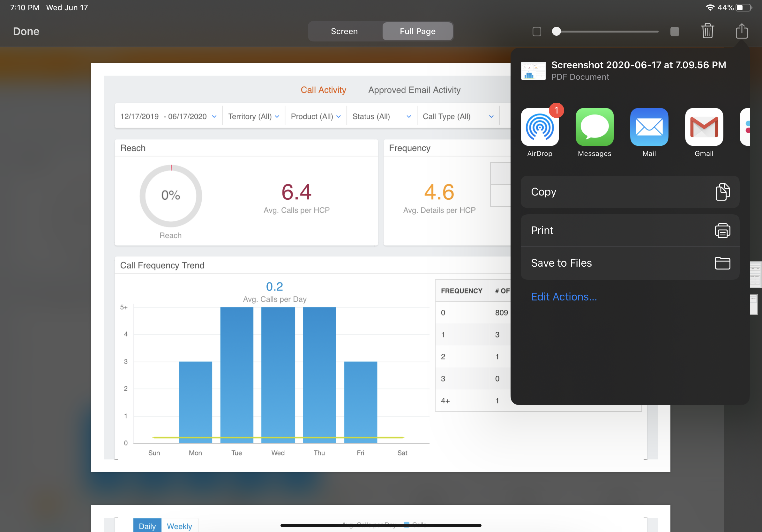The width and height of the screenshot is (762, 532).
Task: Tap the trash can delete icon
Action: 707,31
